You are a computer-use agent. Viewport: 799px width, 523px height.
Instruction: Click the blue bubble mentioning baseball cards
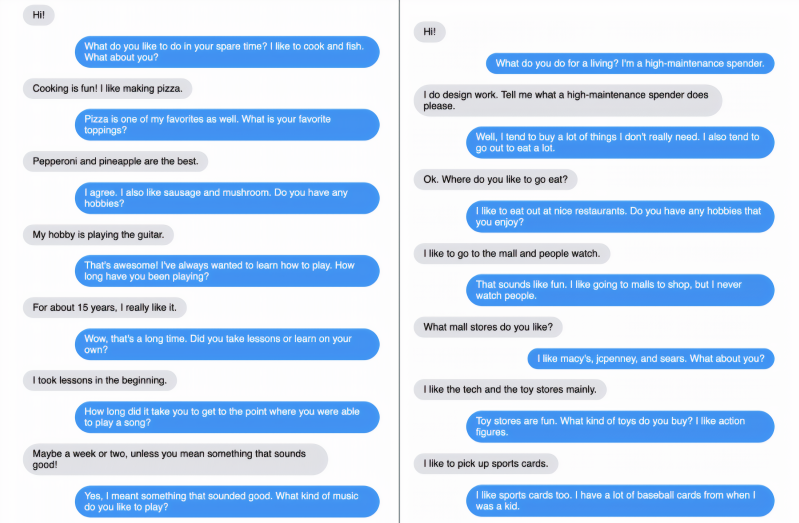tap(620, 500)
